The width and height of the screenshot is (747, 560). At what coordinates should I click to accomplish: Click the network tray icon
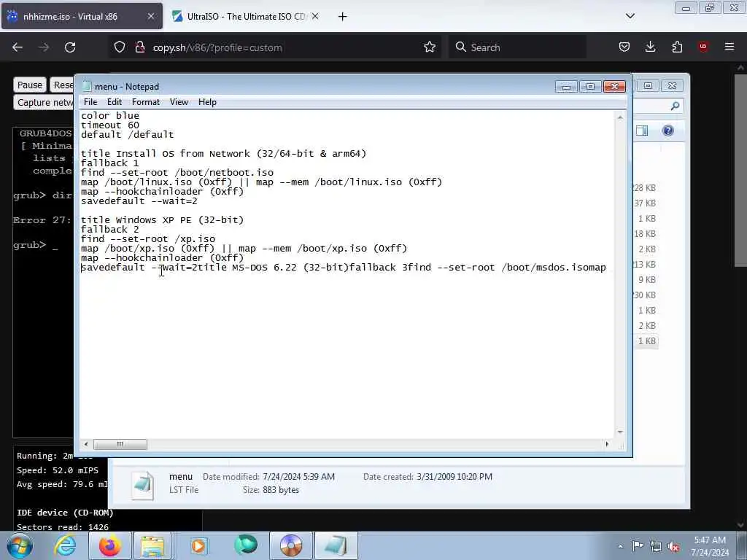[656, 546]
